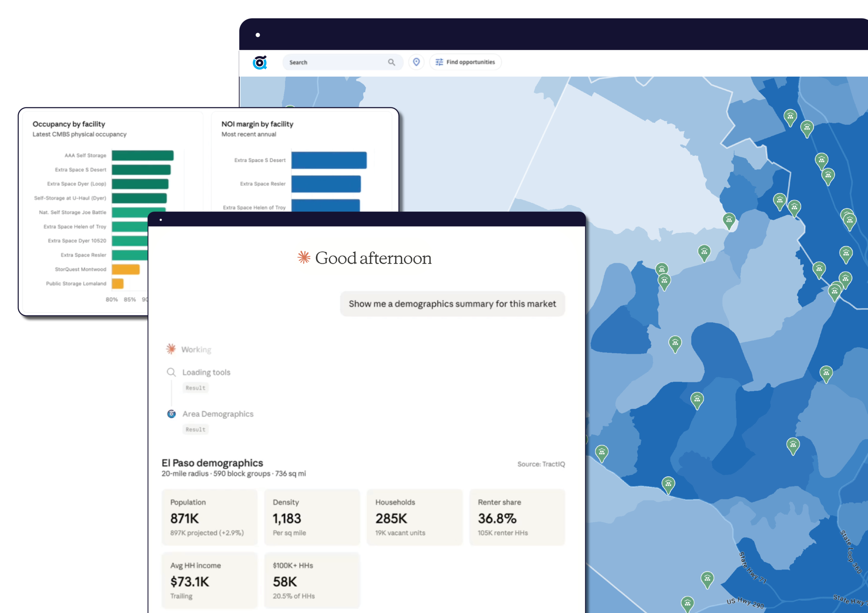Screen dimensions: 868x613
Task: Click the Extra Space S Desert NOI bar
Action: coord(329,160)
